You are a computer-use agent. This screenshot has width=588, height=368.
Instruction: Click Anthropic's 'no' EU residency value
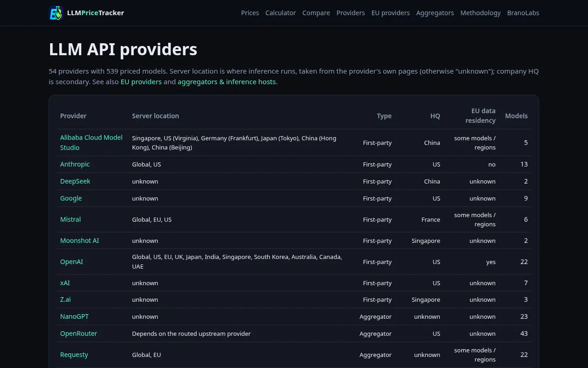click(x=492, y=165)
